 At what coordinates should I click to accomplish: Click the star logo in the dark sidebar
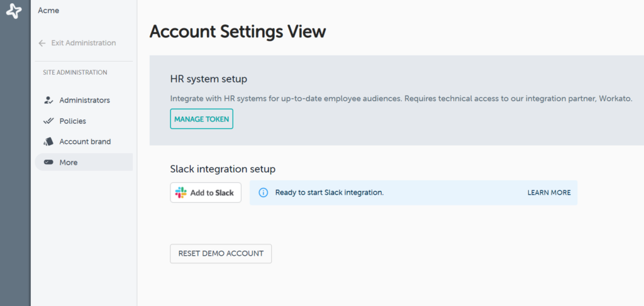[x=14, y=11]
